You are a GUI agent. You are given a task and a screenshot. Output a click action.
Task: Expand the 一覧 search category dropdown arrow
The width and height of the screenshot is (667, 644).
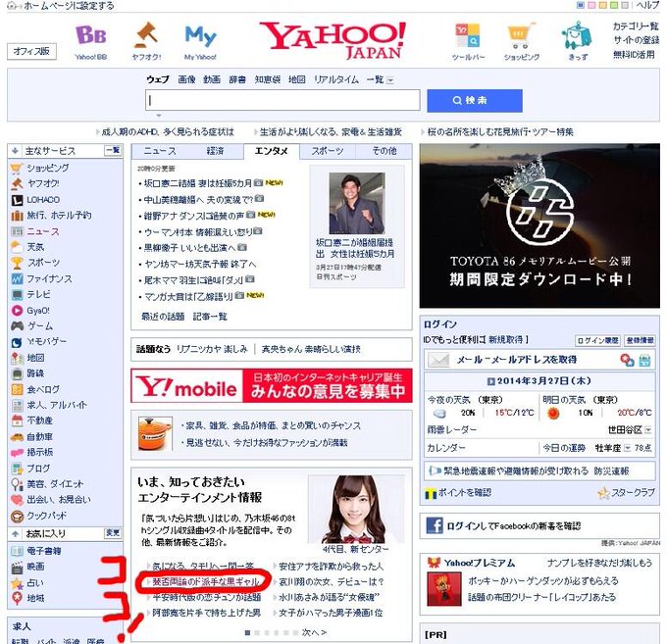click(x=390, y=80)
